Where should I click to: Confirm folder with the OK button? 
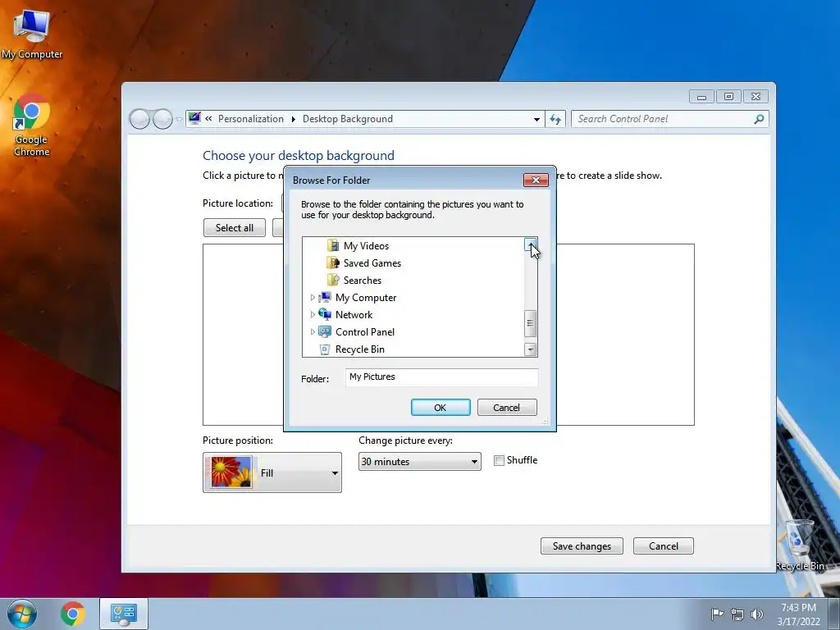coord(441,407)
